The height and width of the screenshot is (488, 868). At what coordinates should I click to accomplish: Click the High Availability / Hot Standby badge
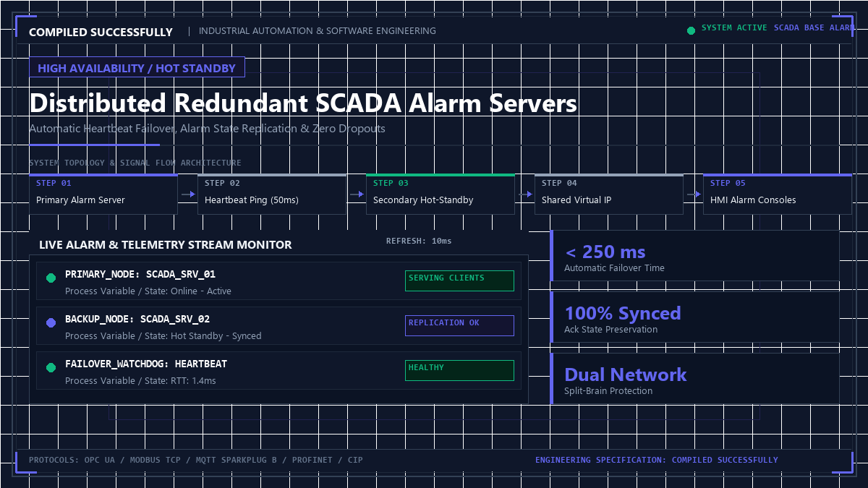137,67
